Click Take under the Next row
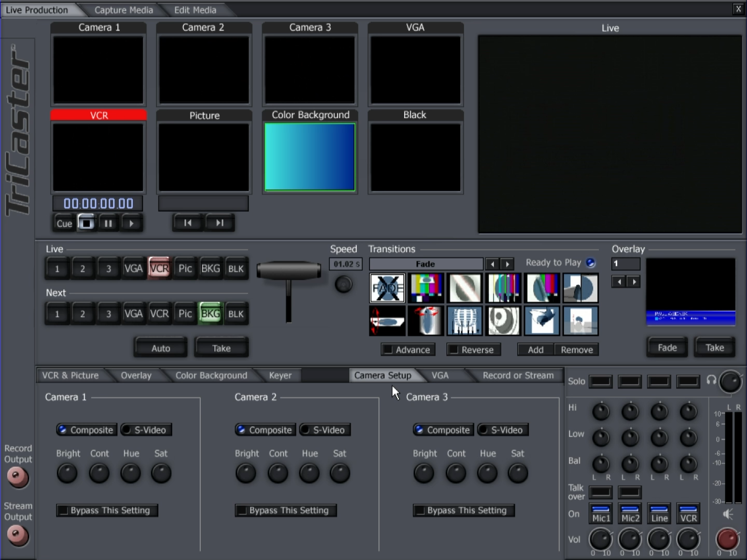 click(x=222, y=348)
